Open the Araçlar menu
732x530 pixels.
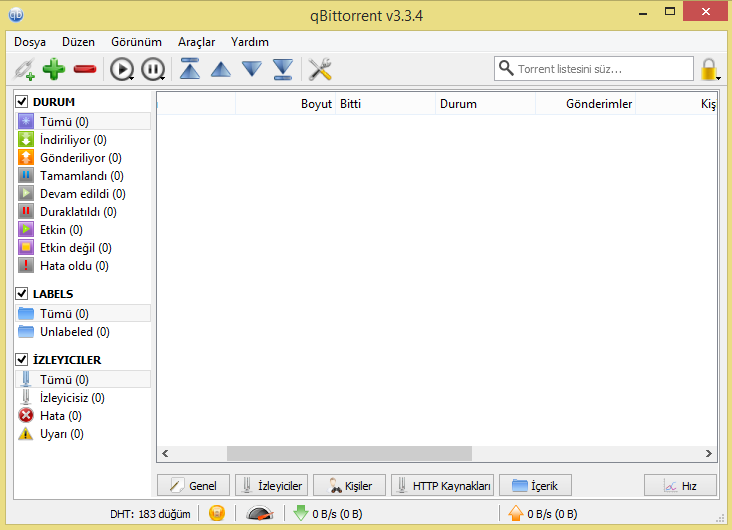click(x=197, y=42)
